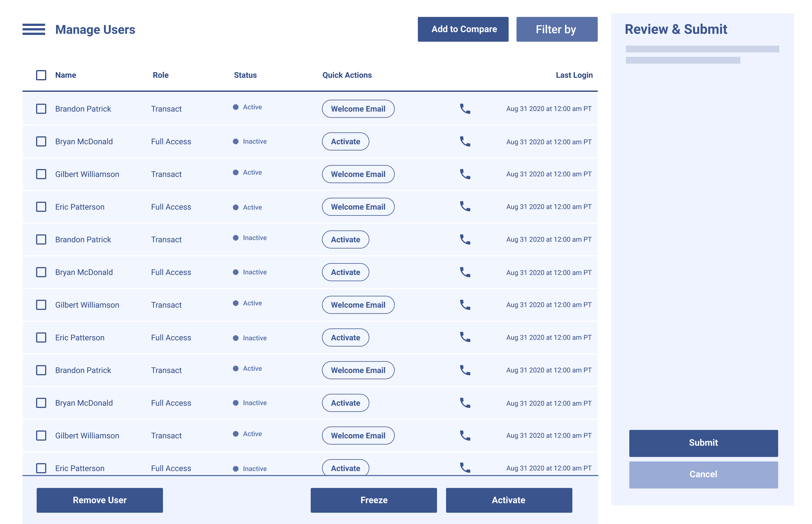Sort by the Last Login column header
Viewport: 812px width, 524px height.
pos(574,75)
